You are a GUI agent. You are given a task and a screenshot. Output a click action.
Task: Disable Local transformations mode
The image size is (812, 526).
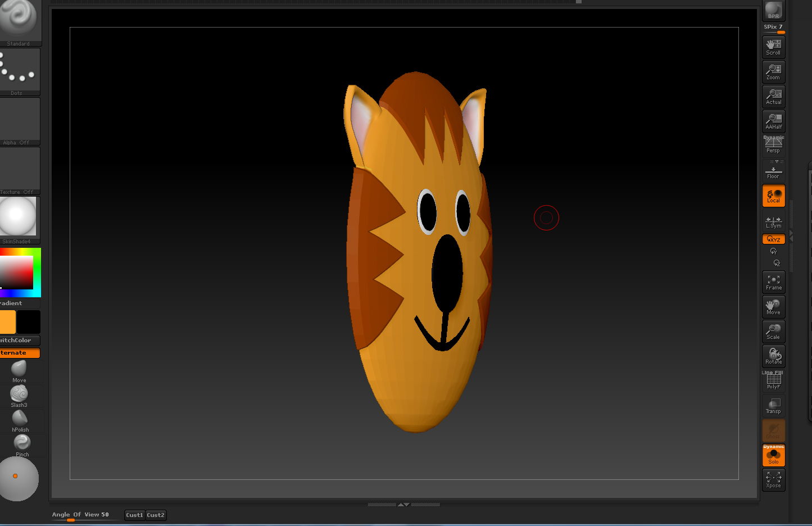pyautogui.click(x=773, y=196)
